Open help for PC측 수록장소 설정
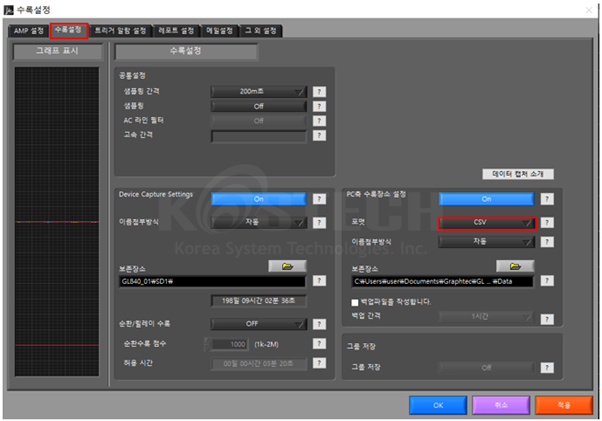Screen dimensions: 602x421 coord(547,199)
